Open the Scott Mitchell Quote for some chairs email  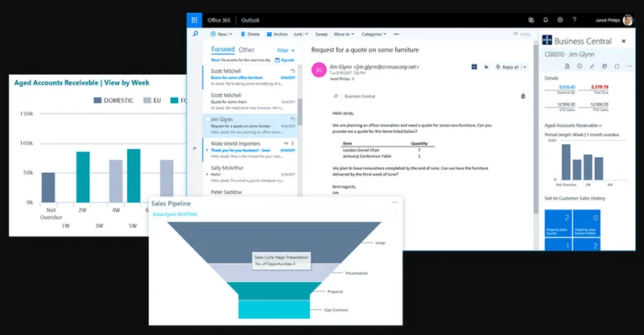tap(250, 101)
